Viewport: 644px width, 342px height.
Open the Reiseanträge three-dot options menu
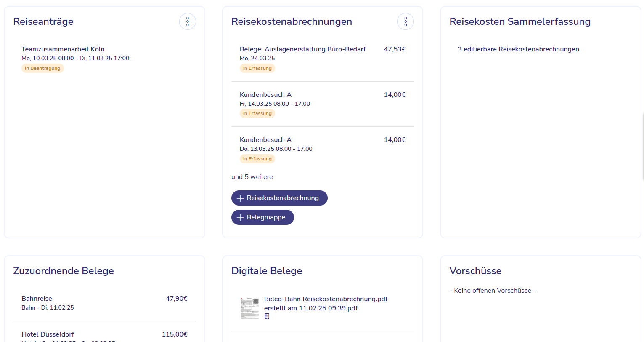click(188, 21)
